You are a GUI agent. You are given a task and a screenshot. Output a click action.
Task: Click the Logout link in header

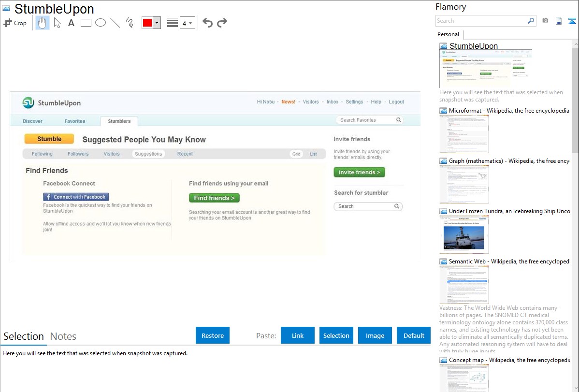[x=397, y=102]
